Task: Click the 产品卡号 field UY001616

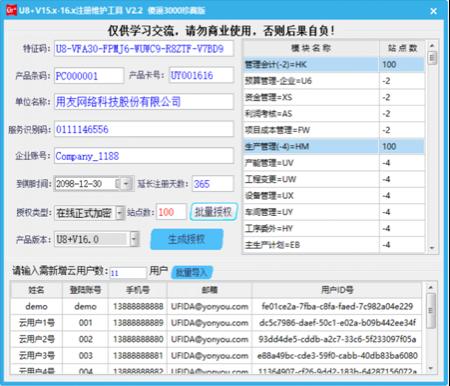Action: coord(201,75)
